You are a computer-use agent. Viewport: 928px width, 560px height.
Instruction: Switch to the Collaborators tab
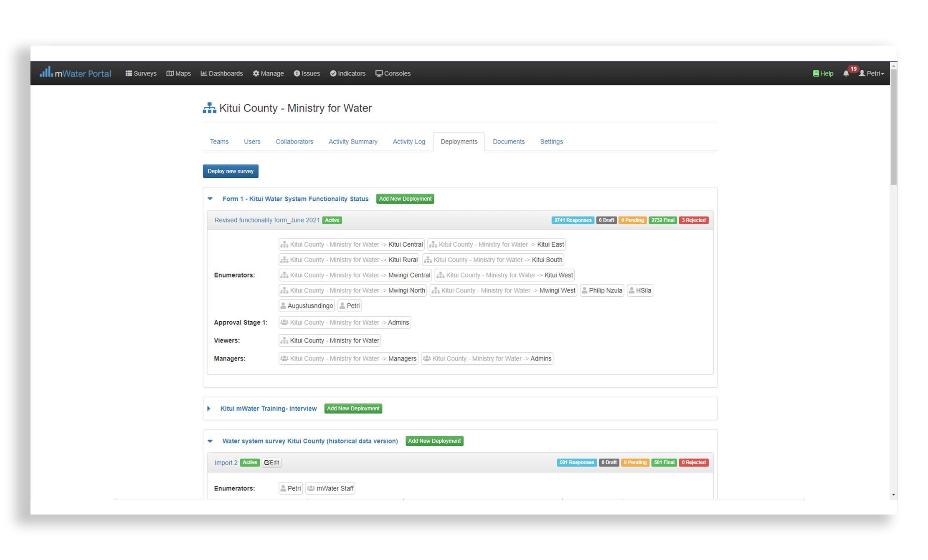coord(294,141)
